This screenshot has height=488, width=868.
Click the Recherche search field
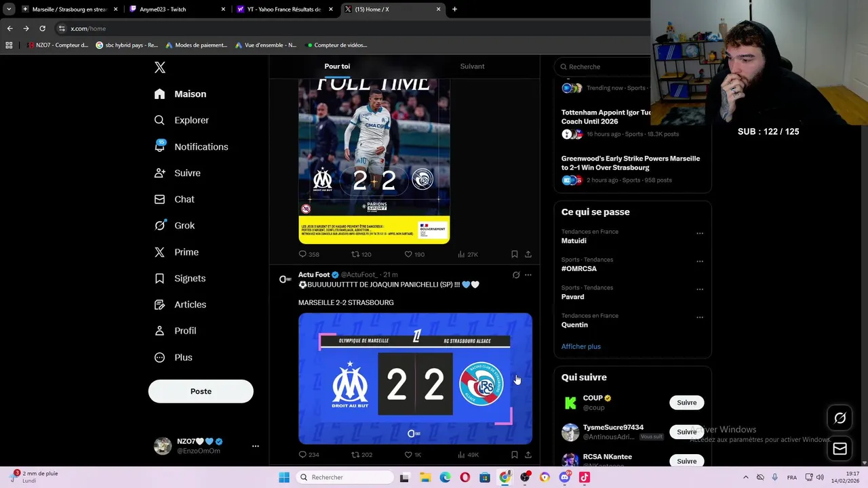pyautogui.click(x=604, y=66)
